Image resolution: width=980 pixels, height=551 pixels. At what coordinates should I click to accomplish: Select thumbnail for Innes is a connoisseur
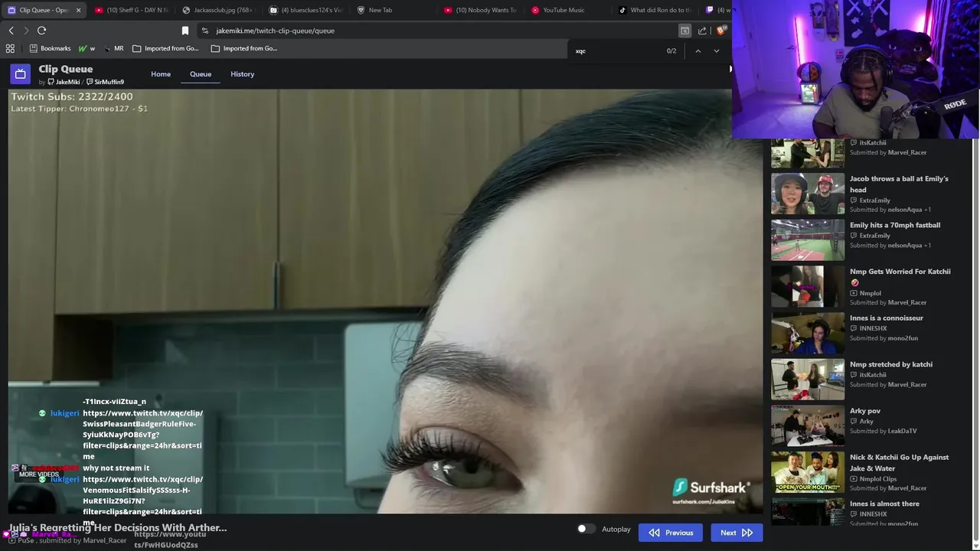coord(808,333)
